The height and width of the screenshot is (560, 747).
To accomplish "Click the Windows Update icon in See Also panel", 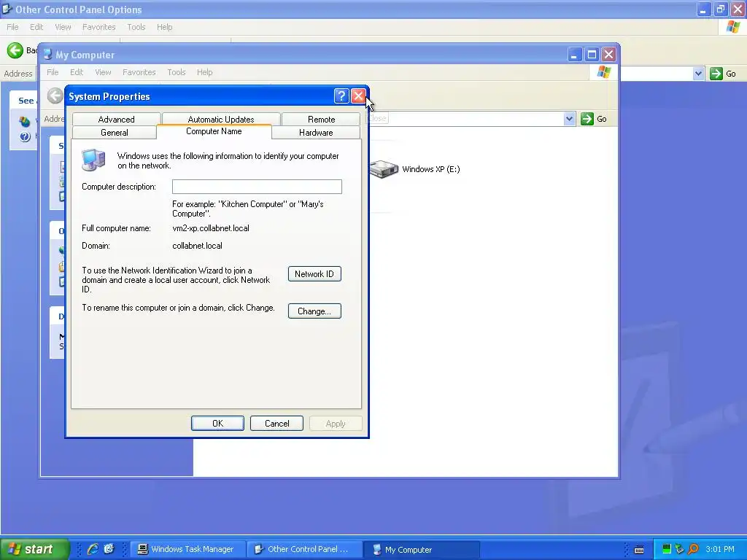I will click(25, 122).
